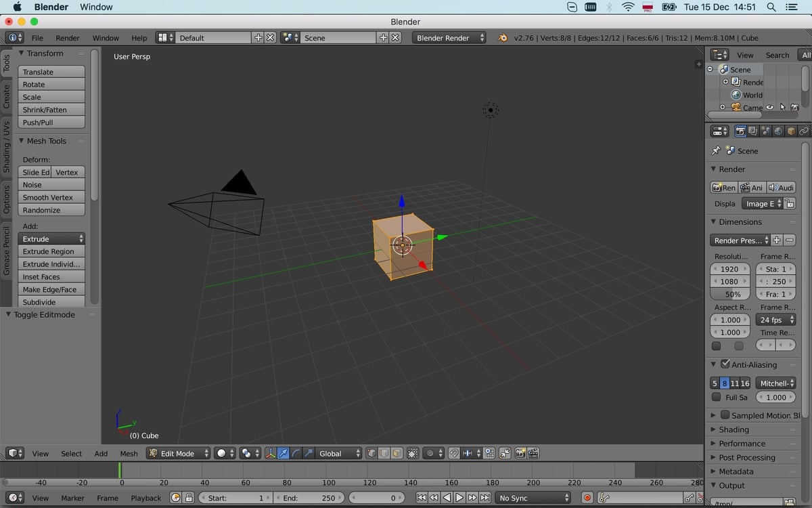The height and width of the screenshot is (508, 812).
Task: Open the Render Layers properties tab icon
Action: pos(753,131)
